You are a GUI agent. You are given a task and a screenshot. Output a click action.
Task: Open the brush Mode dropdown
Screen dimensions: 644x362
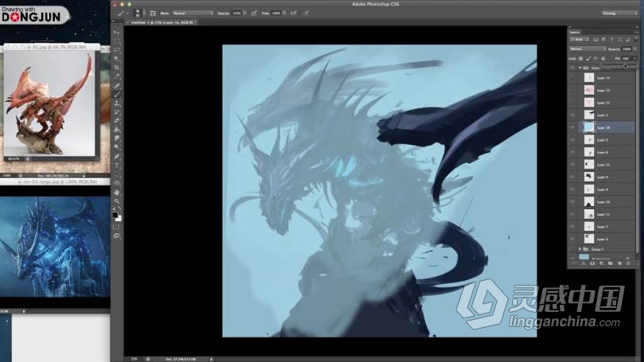[192, 14]
